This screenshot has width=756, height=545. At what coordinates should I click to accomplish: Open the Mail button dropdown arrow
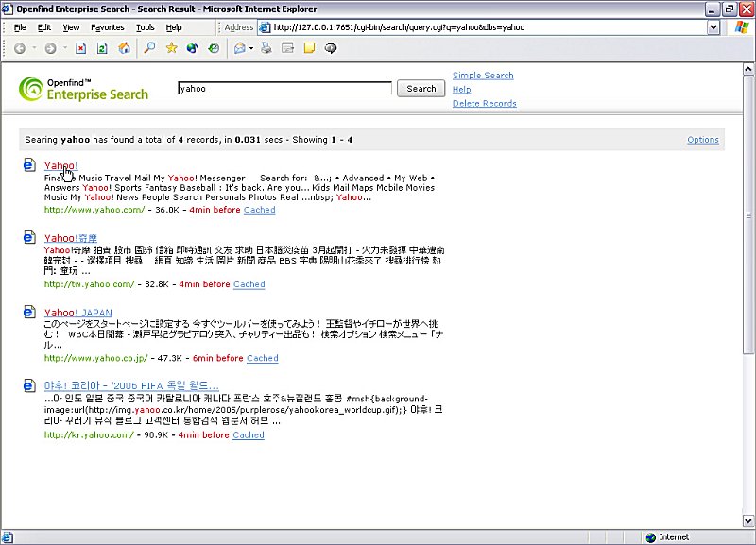pyautogui.click(x=251, y=48)
